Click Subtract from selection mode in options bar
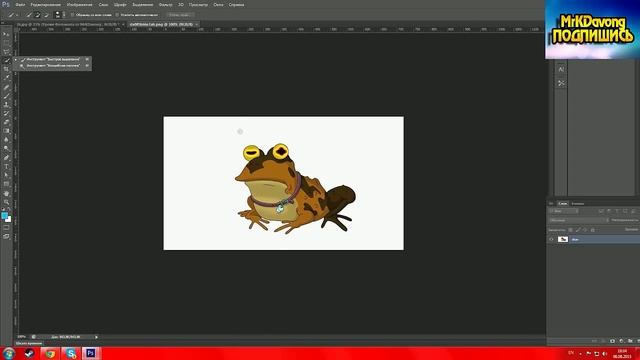 pos(46,15)
